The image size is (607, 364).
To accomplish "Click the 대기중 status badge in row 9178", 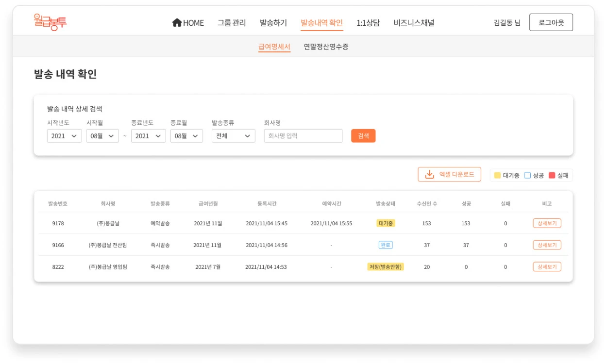I will click(x=386, y=223).
